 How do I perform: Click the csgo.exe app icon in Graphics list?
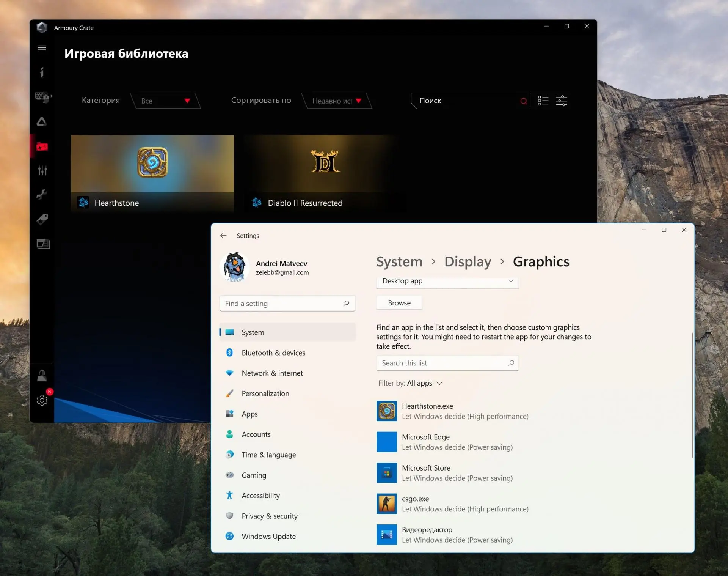pos(387,504)
